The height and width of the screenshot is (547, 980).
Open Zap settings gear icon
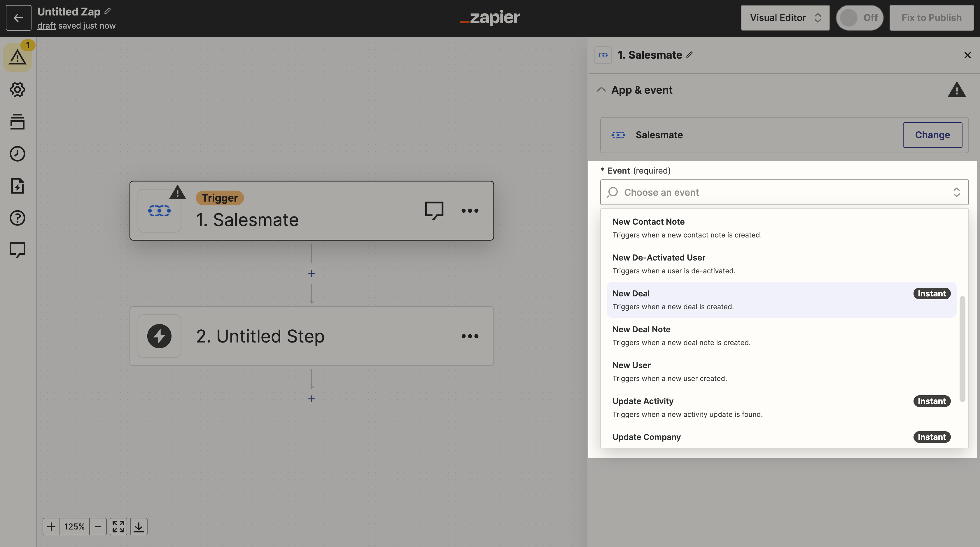point(17,89)
